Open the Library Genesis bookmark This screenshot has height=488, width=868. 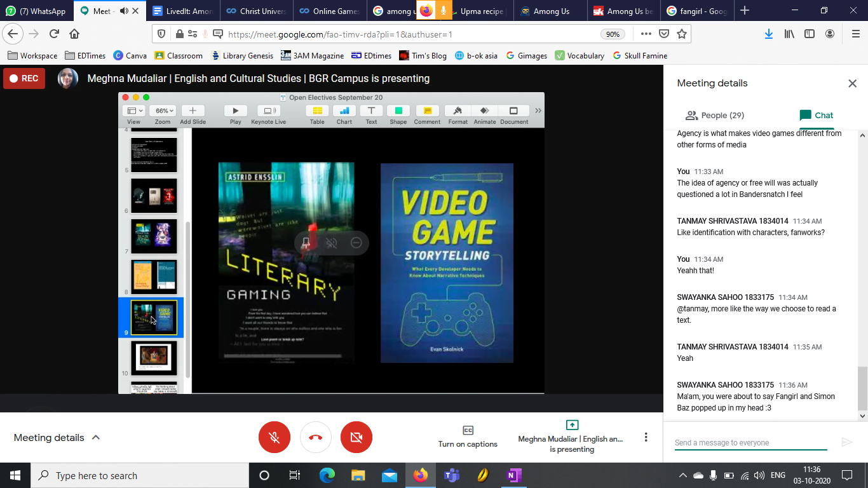click(x=242, y=55)
